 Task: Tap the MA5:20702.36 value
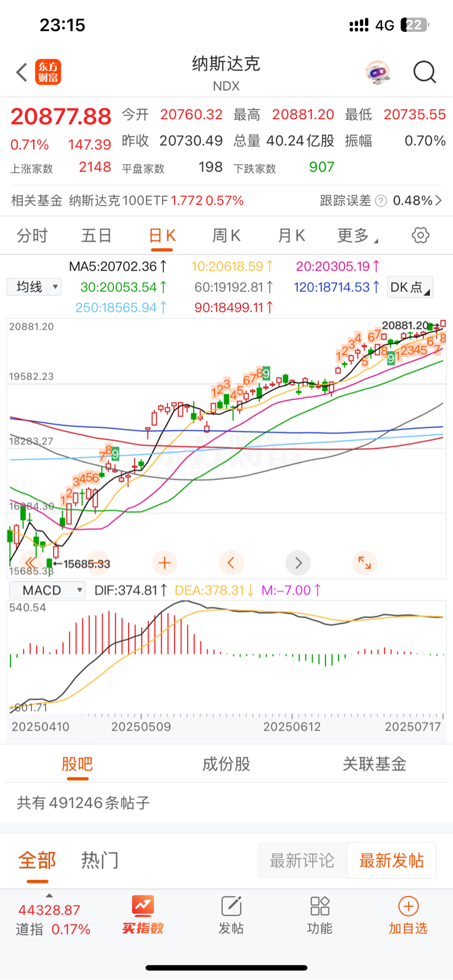pos(117,266)
